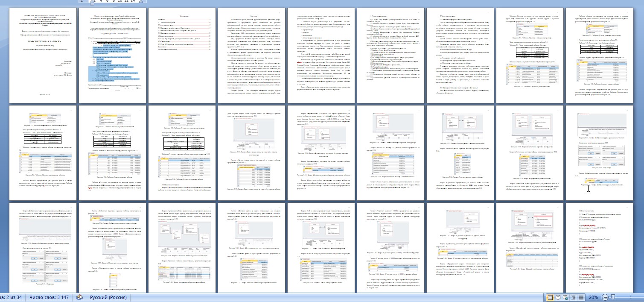Image resolution: width=644 pixels, height=302 pixels.
Task: Switch to Full Screen Reading view
Action: (557, 297)
